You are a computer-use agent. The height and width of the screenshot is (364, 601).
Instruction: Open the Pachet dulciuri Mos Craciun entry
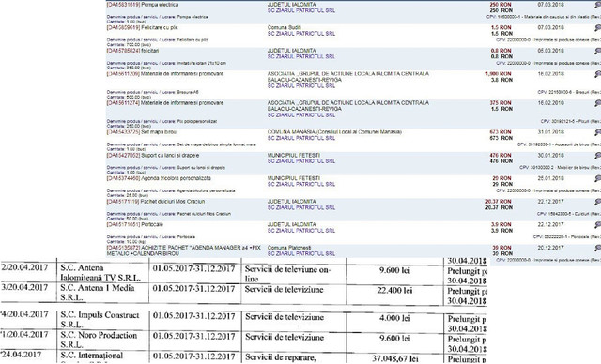point(156,201)
